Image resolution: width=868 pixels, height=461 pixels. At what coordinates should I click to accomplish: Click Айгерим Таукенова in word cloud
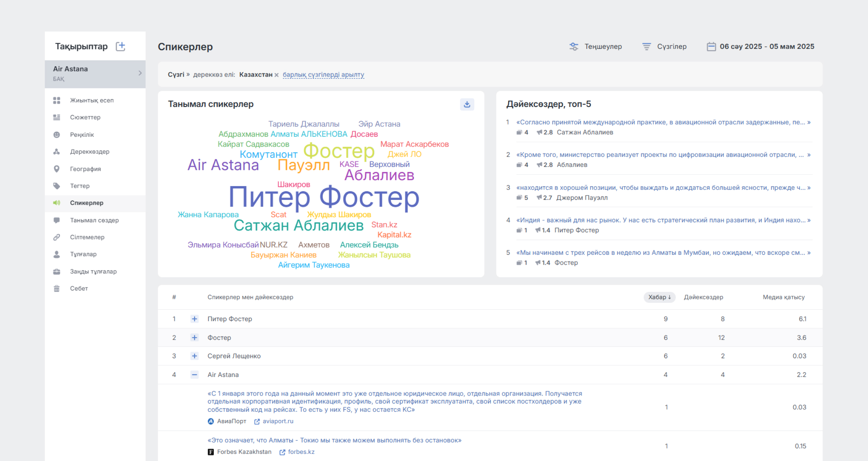tap(314, 265)
